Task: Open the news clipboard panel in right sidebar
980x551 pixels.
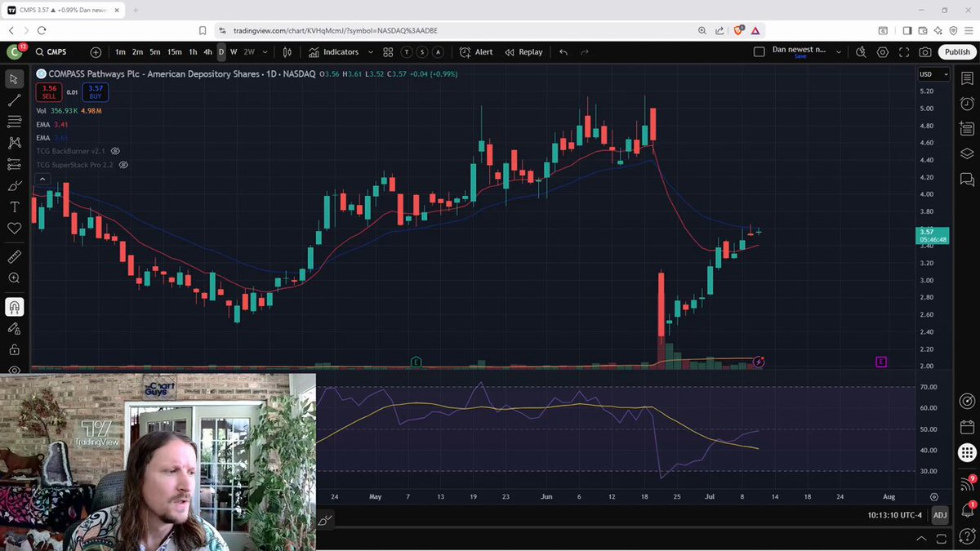Action: [x=967, y=128]
